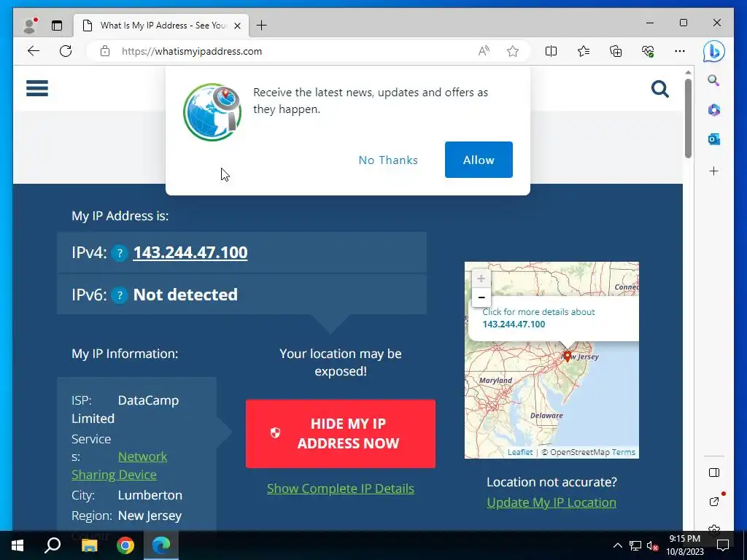This screenshot has width=747, height=560.
Task: Open network status tray icon
Action: (635, 545)
